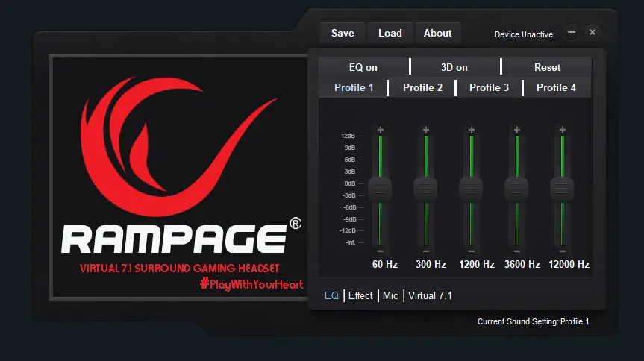This screenshot has width=644, height=361.
Task: Click the Save button
Action: 343,33
